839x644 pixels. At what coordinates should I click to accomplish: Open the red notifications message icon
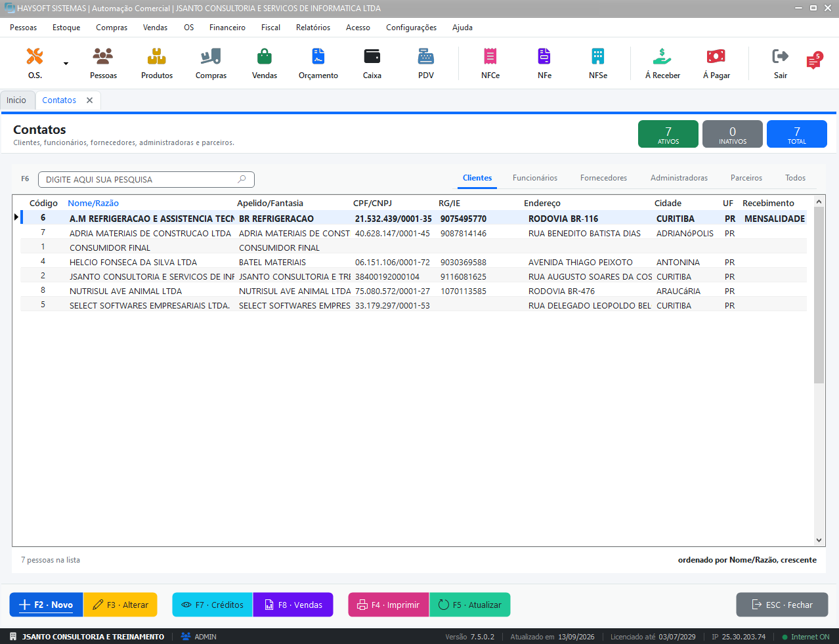tap(814, 61)
